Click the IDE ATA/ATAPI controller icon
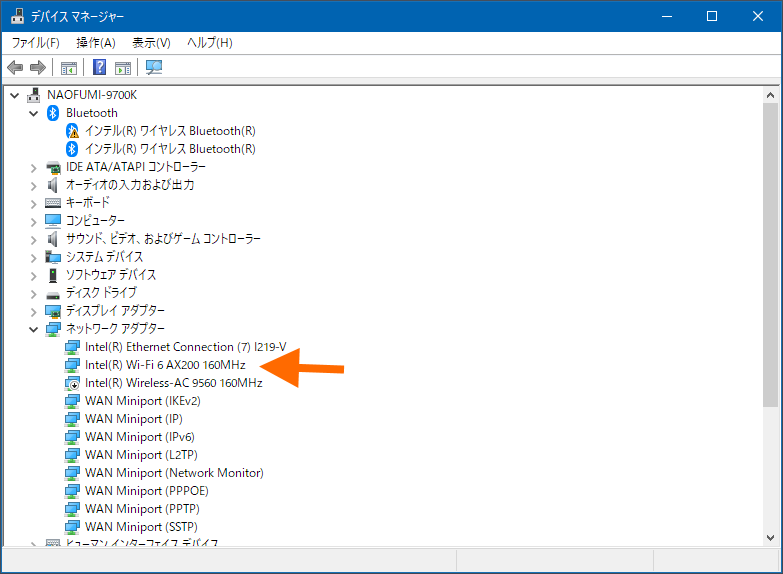Image resolution: width=783 pixels, height=574 pixels. coord(53,167)
